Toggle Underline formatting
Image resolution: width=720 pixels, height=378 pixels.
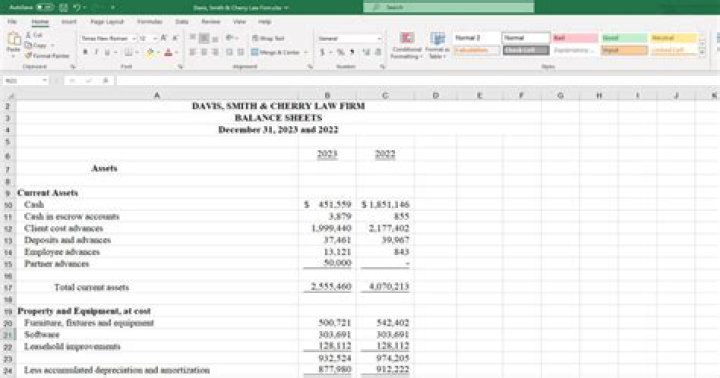coord(107,53)
